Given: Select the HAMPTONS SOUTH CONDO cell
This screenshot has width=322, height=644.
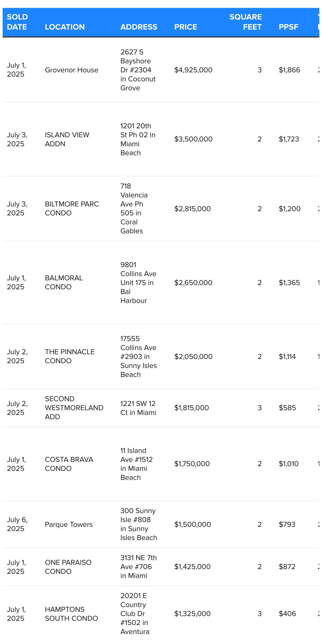Looking at the screenshot, I should click(71, 614).
